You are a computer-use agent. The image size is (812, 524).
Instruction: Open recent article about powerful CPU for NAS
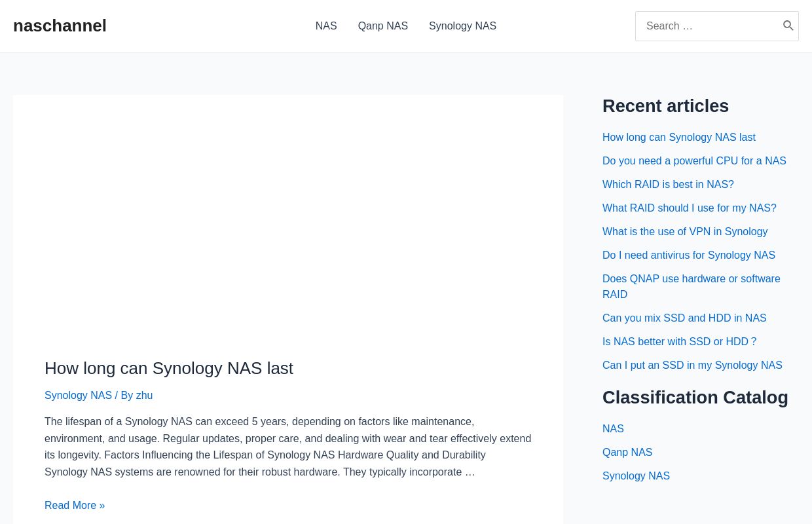coord(694,161)
